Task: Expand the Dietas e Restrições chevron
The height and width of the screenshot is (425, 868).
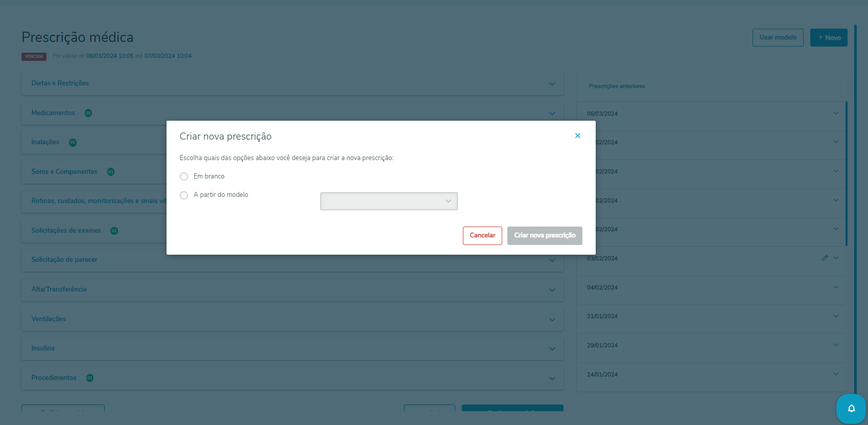Action: (x=552, y=84)
